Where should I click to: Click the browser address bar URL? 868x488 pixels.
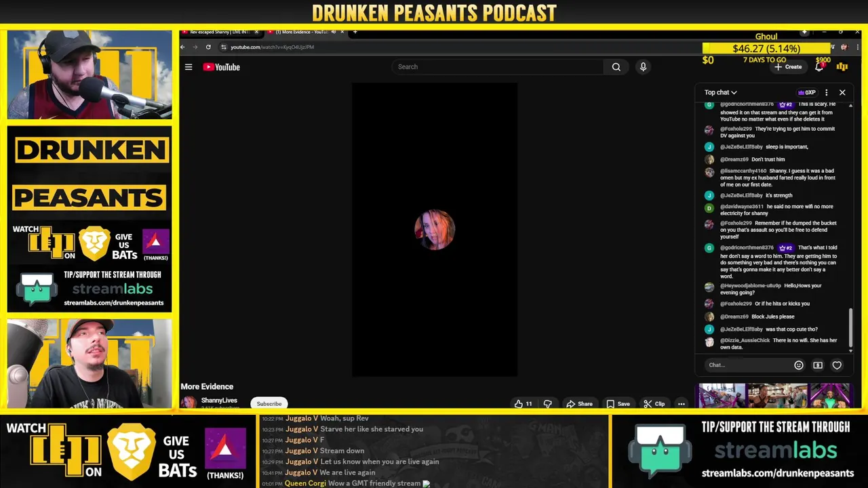pyautogui.click(x=272, y=47)
